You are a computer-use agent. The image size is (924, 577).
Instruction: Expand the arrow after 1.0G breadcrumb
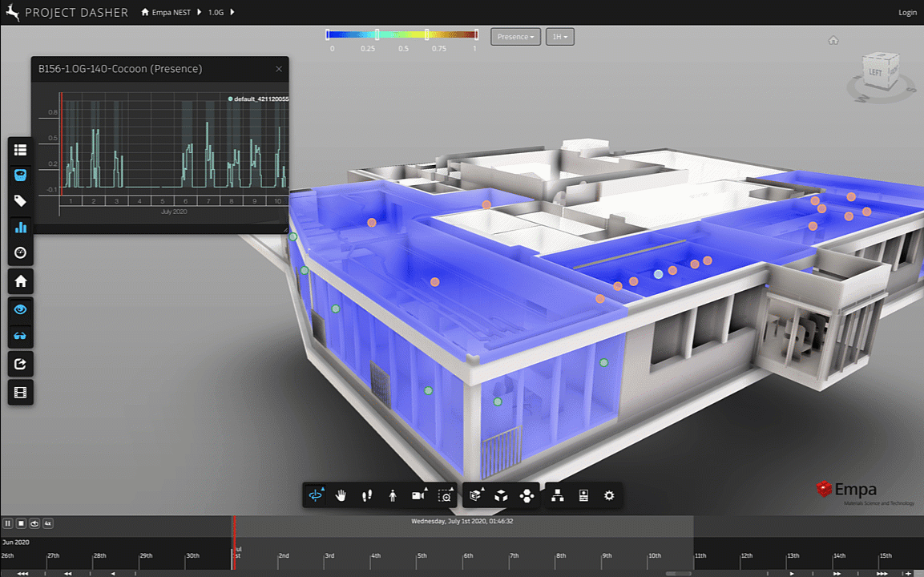tap(232, 13)
